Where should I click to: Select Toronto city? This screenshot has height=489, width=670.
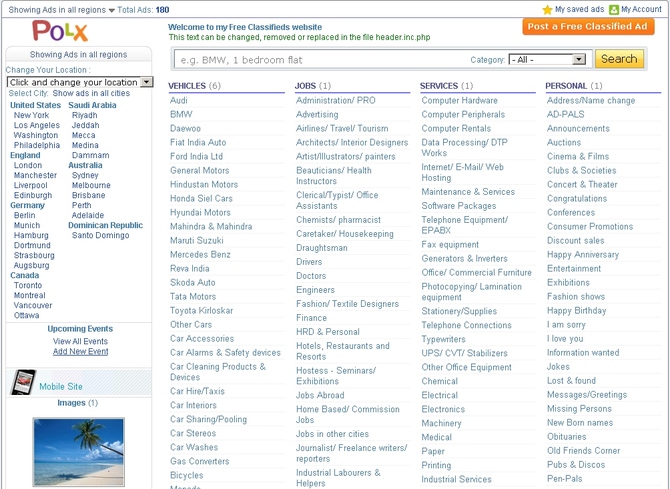[28, 285]
